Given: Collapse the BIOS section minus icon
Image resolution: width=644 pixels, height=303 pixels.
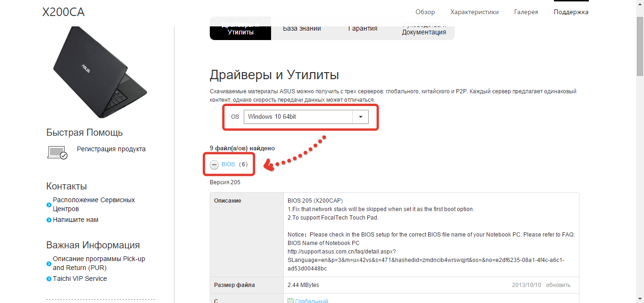Looking at the screenshot, I should click(x=214, y=165).
